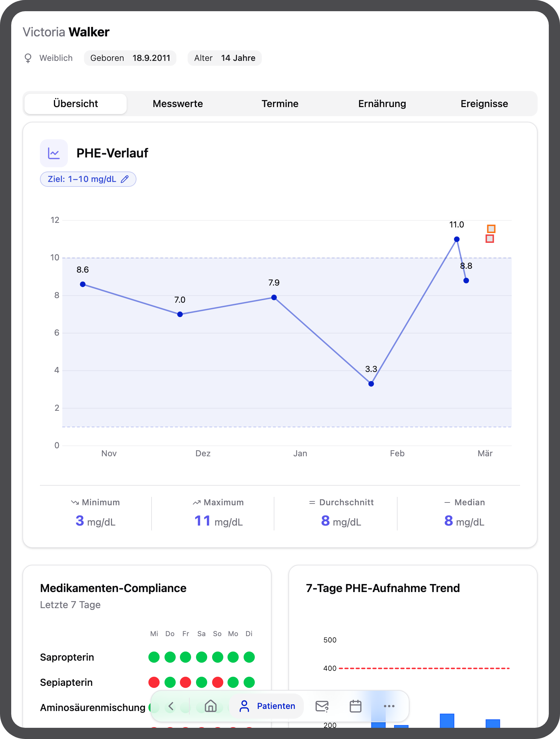Click the pencil icon on target range

click(125, 179)
